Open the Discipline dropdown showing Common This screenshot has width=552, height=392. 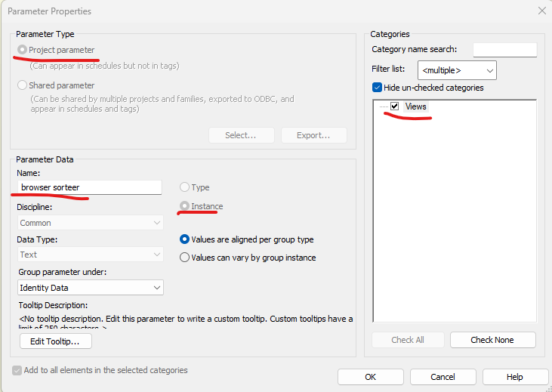click(x=91, y=223)
